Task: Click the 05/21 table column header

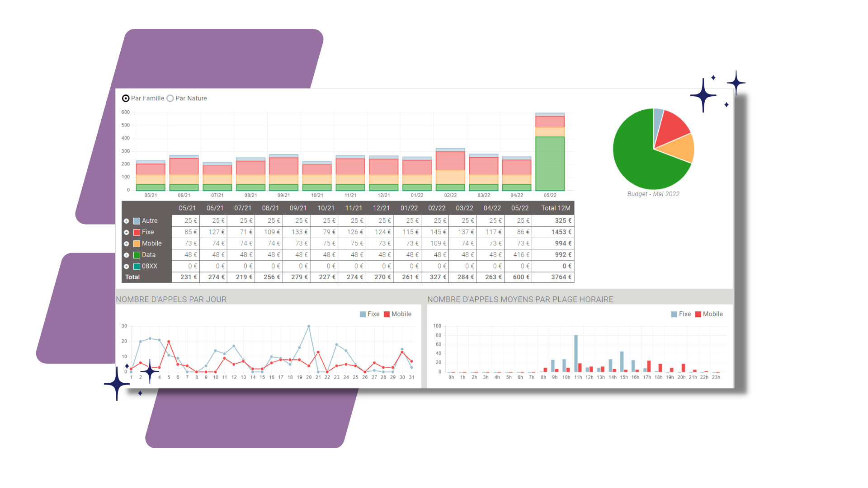Action: (187, 208)
